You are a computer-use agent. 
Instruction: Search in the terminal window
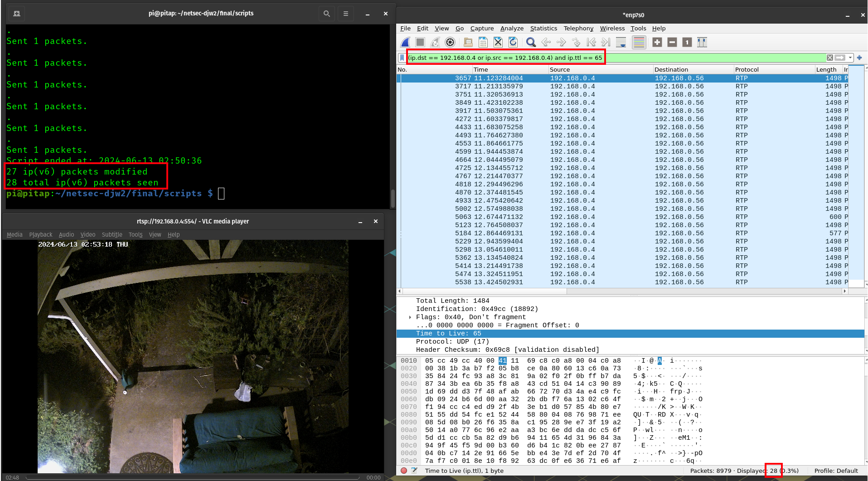(x=326, y=14)
